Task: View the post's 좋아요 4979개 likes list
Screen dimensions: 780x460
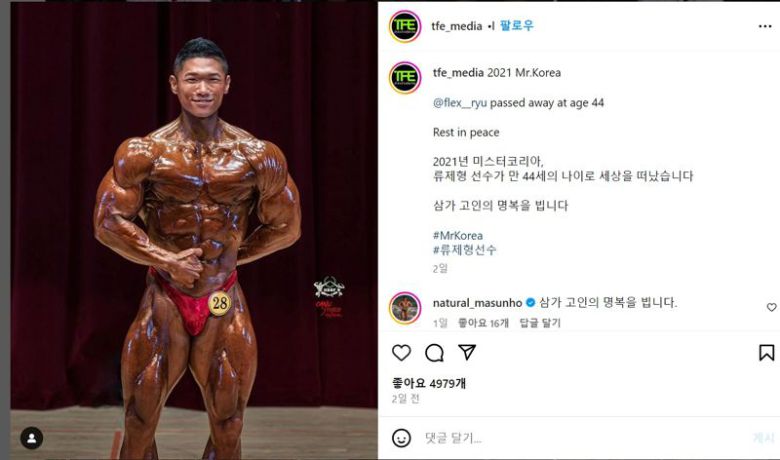Action: [429, 383]
